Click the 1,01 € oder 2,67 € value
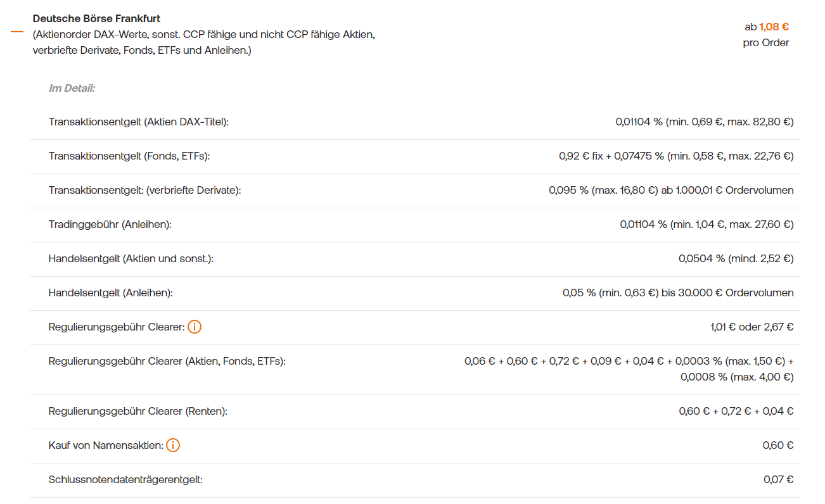The width and height of the screenshot is (825, 504). 751,327
